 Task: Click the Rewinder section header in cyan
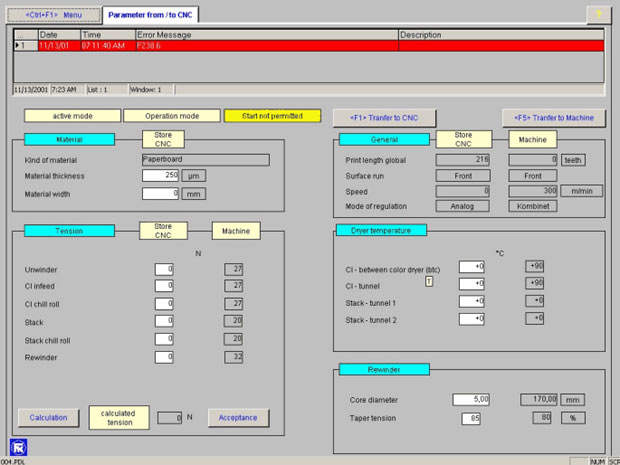click(x=384, y=370)
